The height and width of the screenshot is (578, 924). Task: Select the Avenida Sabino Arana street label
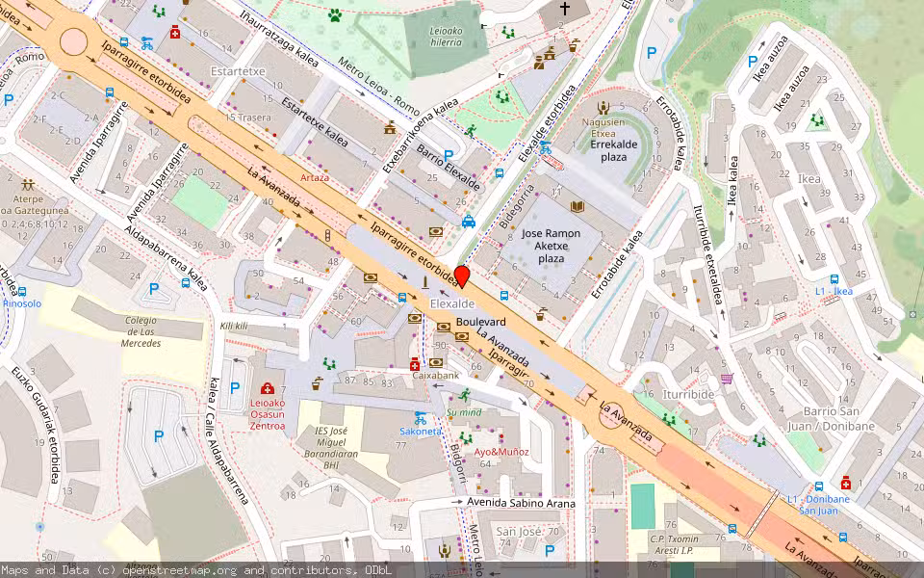click(x=521, y=503)
